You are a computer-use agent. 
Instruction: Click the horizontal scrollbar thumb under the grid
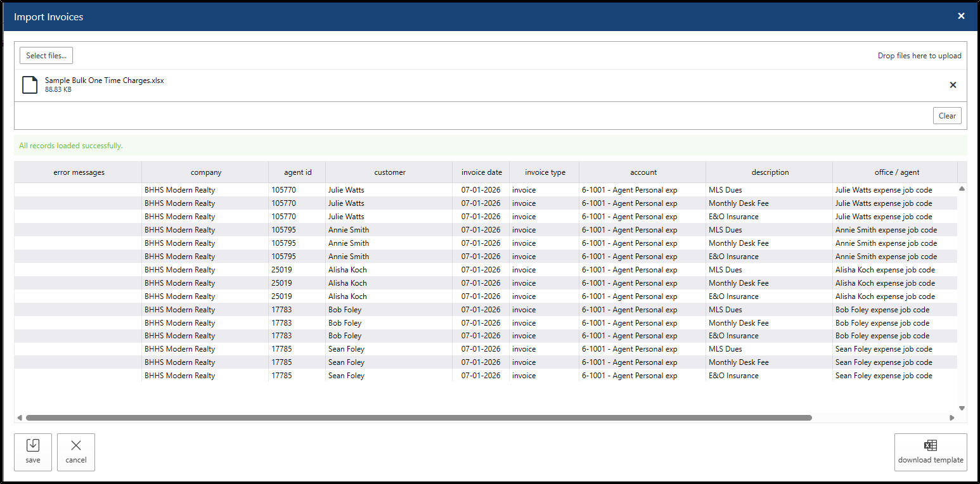pos(419,417)
